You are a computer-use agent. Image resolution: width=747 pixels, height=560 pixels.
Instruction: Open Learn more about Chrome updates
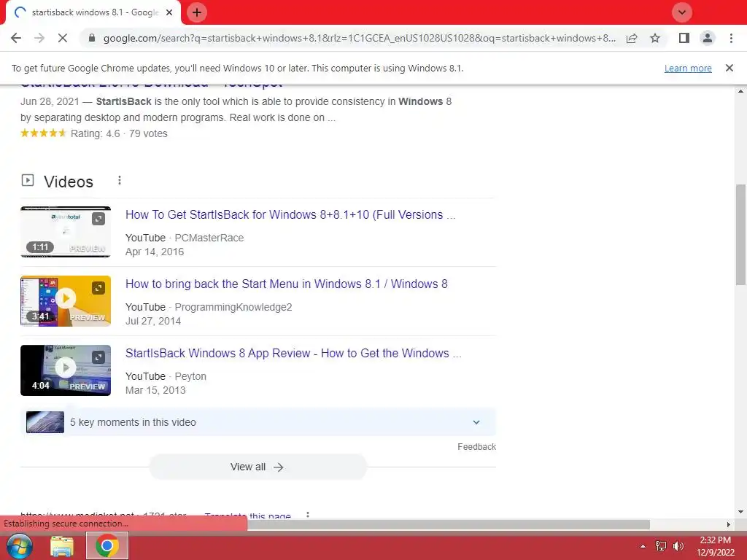pos(688,68)
